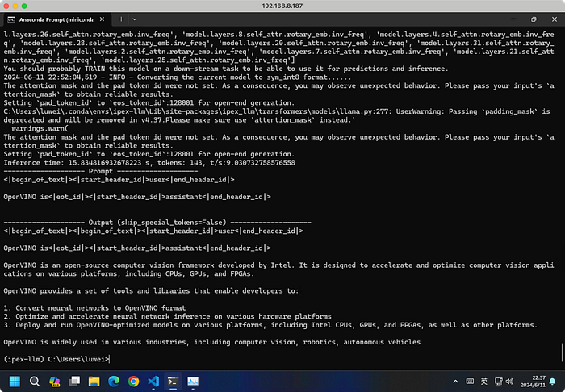Click the Prompt separator heading
Screen dimensions: 565x392
[101, 171]
